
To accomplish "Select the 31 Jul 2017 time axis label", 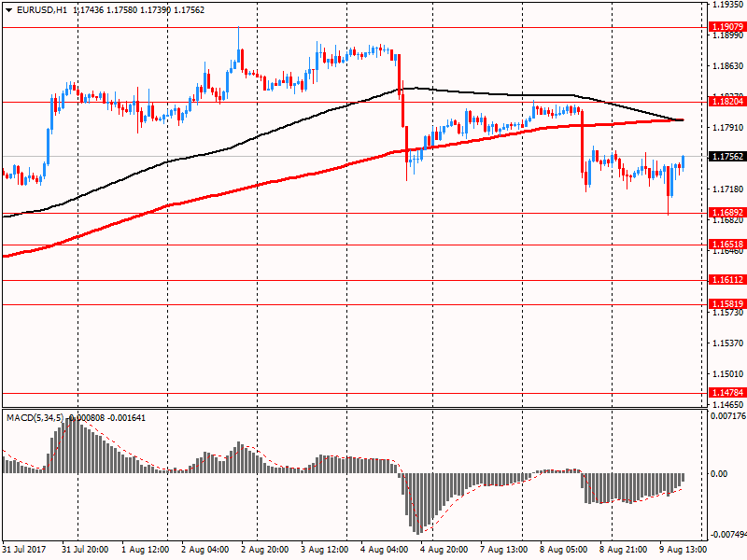I will click(x=24, y=550).
